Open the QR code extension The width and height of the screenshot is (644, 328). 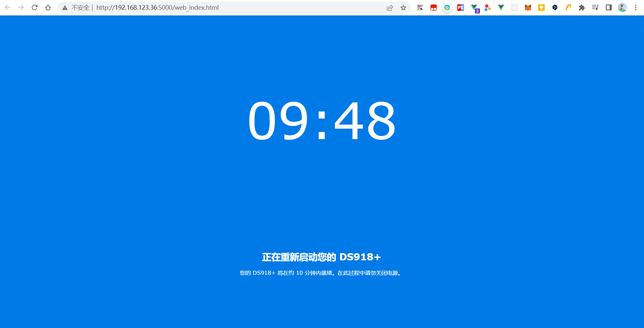[x=420, y=7]
